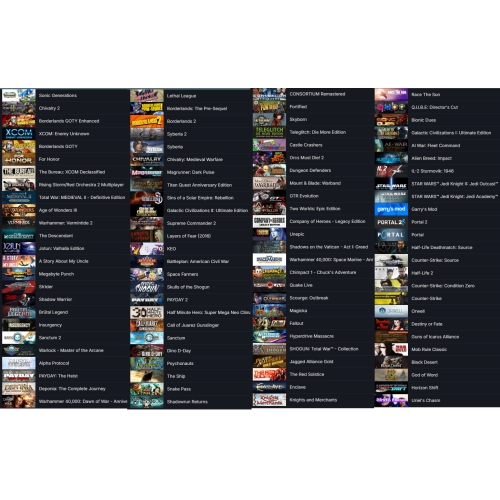
Task: Click the Fallout game thumbnail
Action: pos(269,323)
